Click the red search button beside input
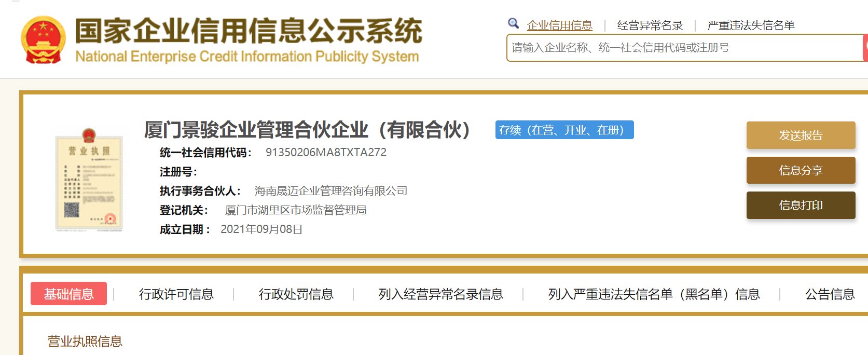Screen dimensions: 868x355 coord(865,48)
